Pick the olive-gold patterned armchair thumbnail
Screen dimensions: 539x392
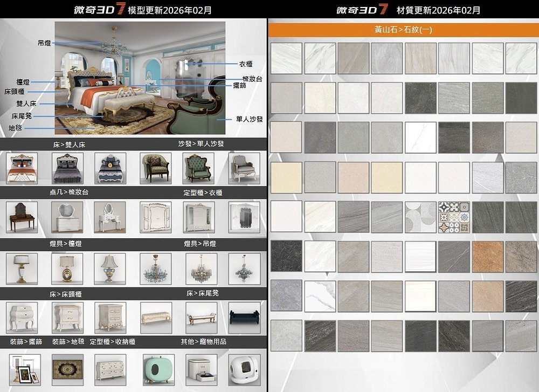pos(156,168)
